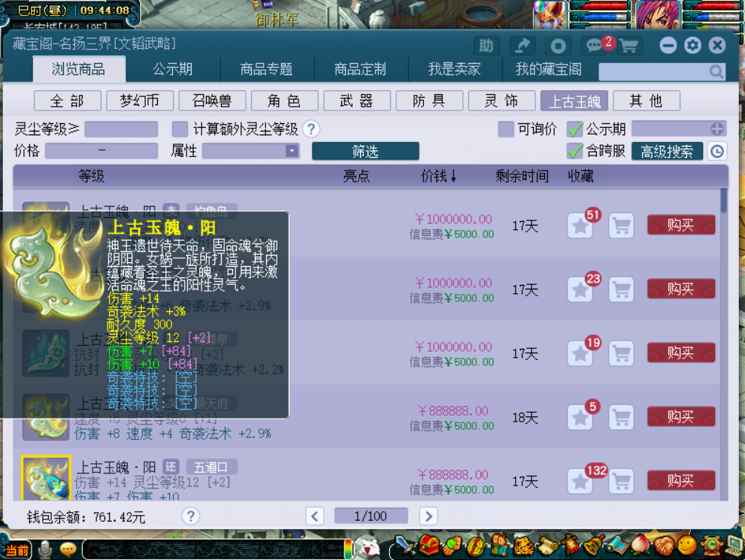Viewport: 745px width, 560px height.
Task: Click help icon beside wallet balance
Action: [191, 516]
